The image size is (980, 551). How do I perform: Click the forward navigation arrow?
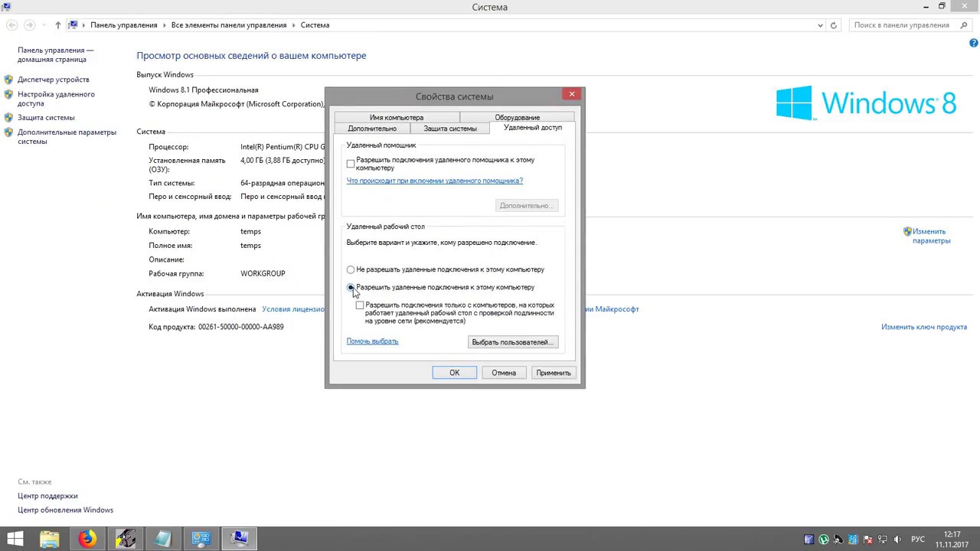click(29, 25)
